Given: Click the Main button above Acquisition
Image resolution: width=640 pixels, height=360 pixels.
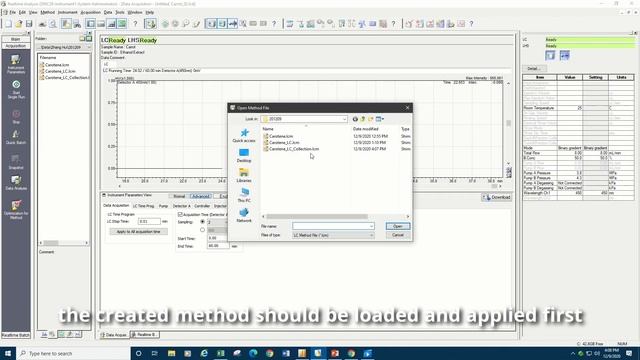Looking at the screenshot, I should coord(16,39).
